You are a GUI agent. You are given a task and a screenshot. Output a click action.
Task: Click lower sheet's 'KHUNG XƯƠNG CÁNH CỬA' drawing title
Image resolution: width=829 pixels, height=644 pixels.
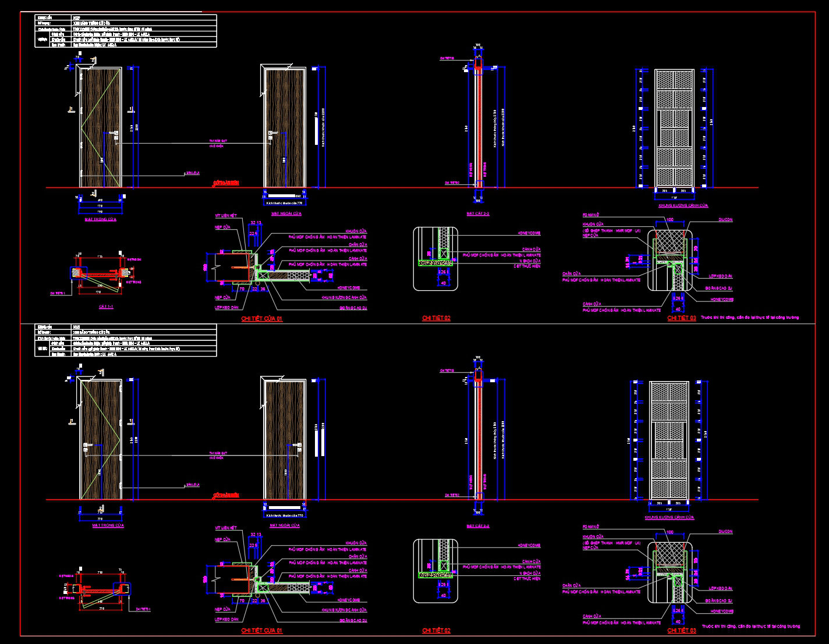[x=669, y=517]
